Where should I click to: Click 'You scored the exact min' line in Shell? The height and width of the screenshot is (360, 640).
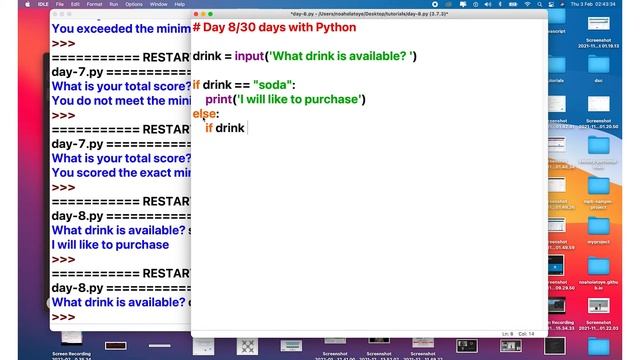pyautogui.click(x=121, y=173)
